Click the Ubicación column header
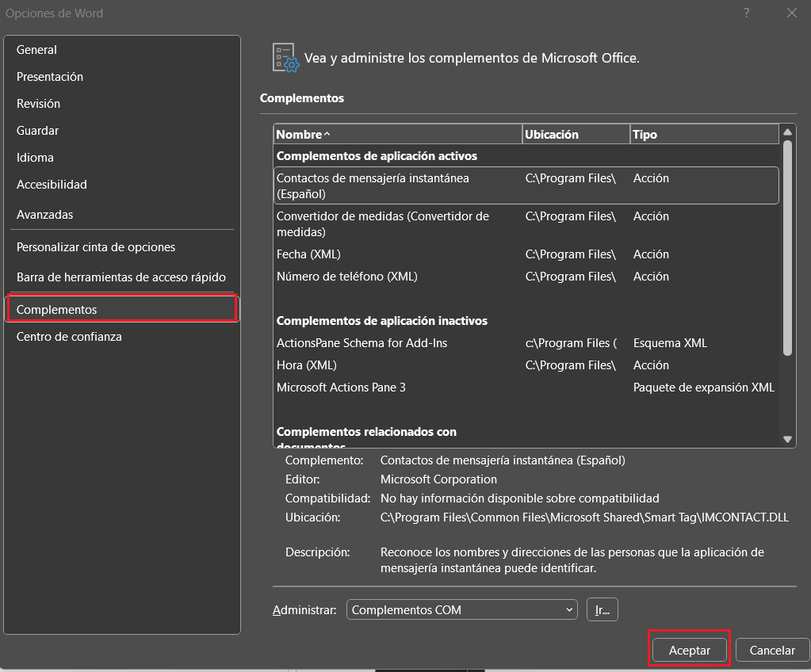 tap(576, 135)
